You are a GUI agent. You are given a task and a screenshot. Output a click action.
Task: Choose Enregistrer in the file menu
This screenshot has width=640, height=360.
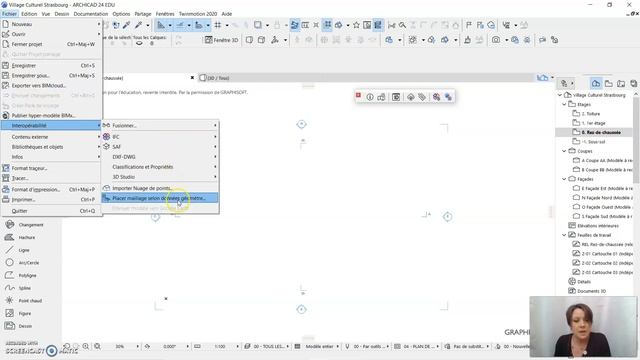pyautogui.click(x=51, y=65)
